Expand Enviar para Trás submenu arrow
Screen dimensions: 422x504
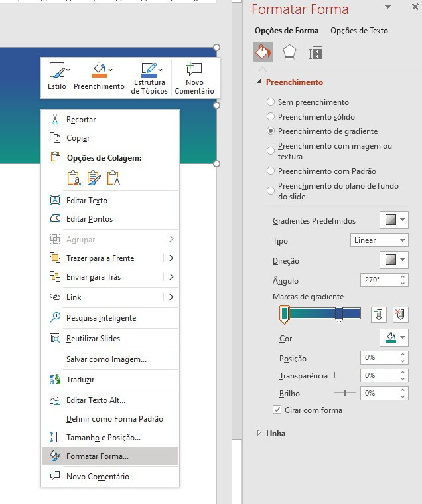(x=171, y=277)
